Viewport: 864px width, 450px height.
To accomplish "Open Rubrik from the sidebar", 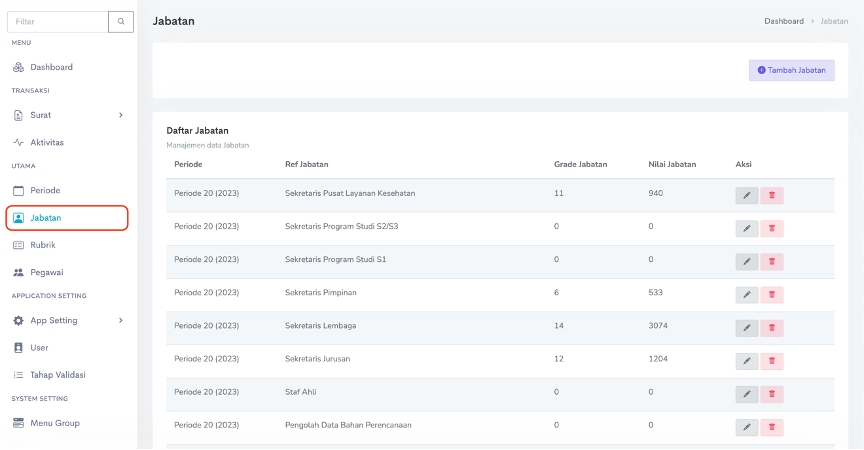I will (x=43, y=244).
